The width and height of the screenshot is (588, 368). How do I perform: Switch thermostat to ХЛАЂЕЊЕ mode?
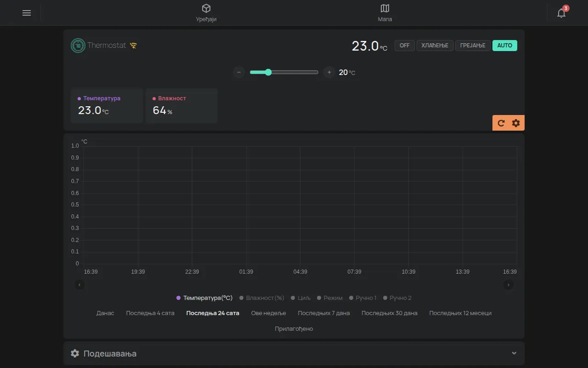click(x=435, y=46)
